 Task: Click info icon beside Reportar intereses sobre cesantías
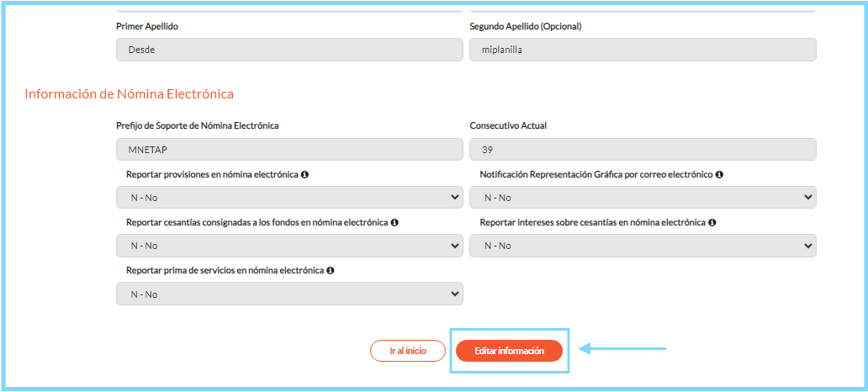[712, 223]
